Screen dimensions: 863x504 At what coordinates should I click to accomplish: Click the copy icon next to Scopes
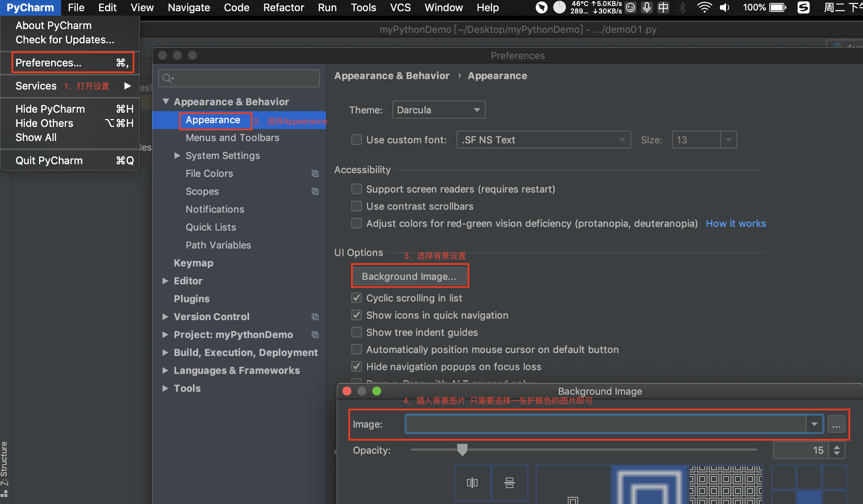click(x=315, y=191)
